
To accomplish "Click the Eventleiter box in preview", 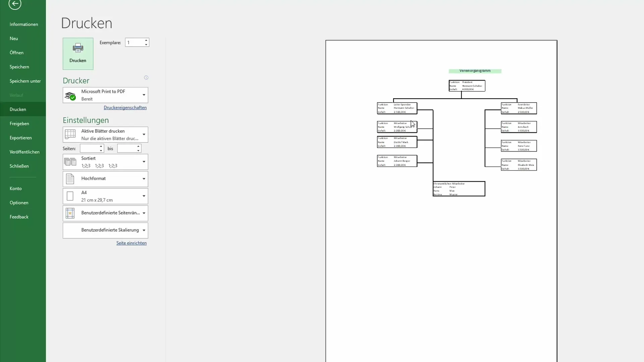I will click(519, 108).
